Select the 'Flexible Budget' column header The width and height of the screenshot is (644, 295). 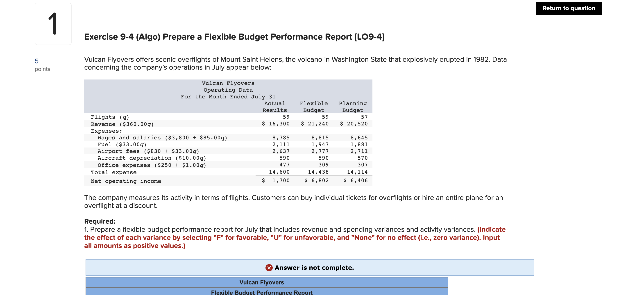(314, 106)
